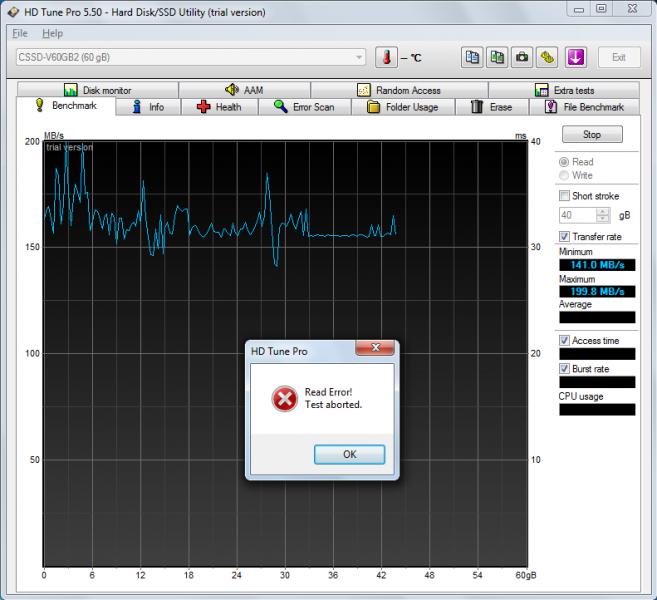
Task: Click the camera save screenshot icon
Action: tap(522, 58)
